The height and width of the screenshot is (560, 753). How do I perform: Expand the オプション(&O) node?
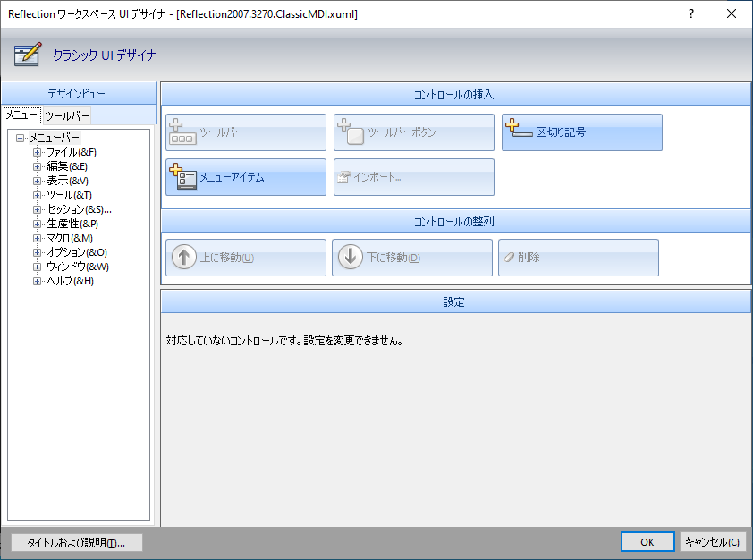click(37, 252)
